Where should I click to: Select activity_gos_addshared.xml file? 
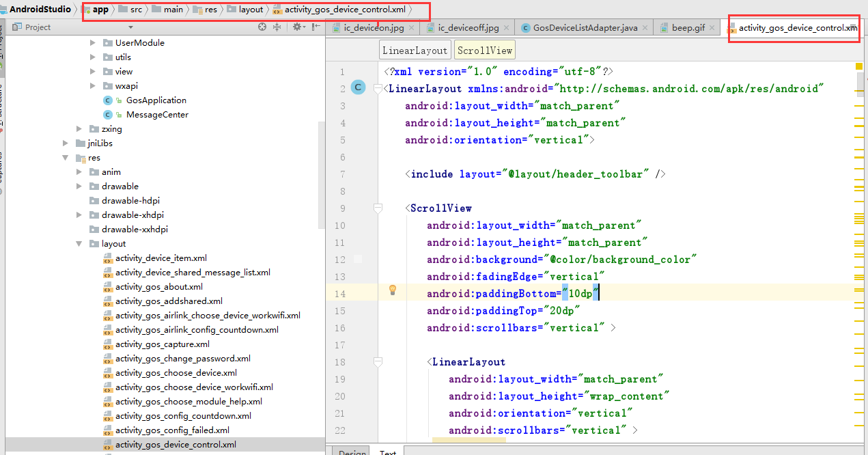(169, 301)
